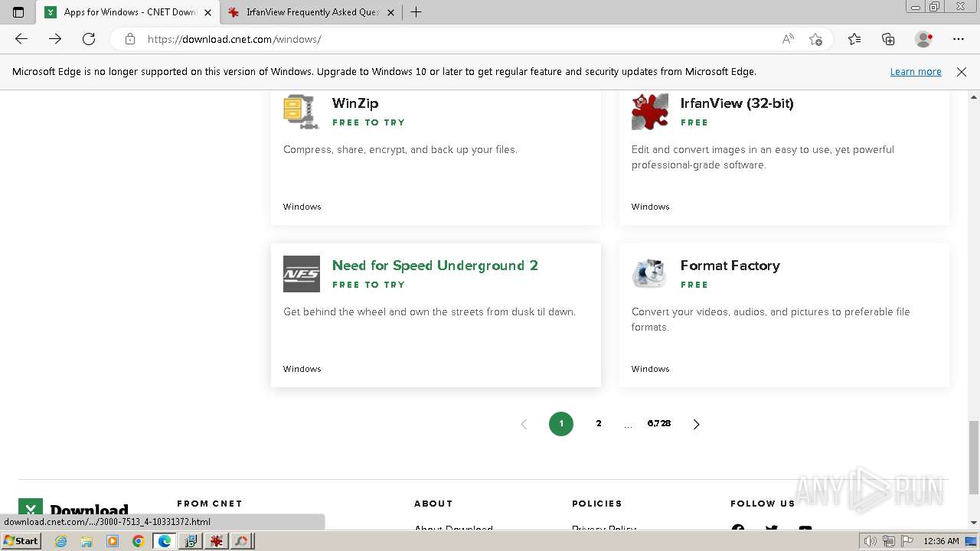
Task: Click Windows platform tag under WinZip
Action: pos(302,207)
